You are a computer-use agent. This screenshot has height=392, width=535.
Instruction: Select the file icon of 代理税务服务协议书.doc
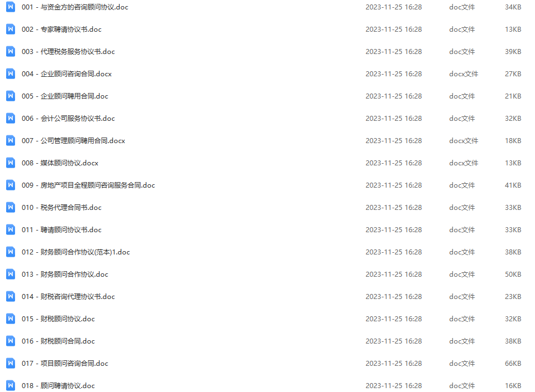11,51
